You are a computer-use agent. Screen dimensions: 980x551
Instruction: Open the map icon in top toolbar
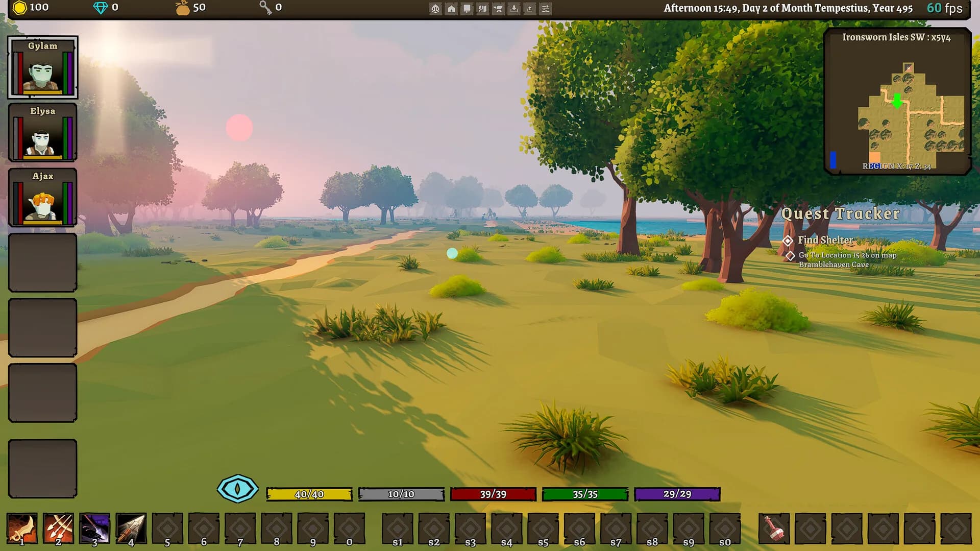(x=483, y=9)
